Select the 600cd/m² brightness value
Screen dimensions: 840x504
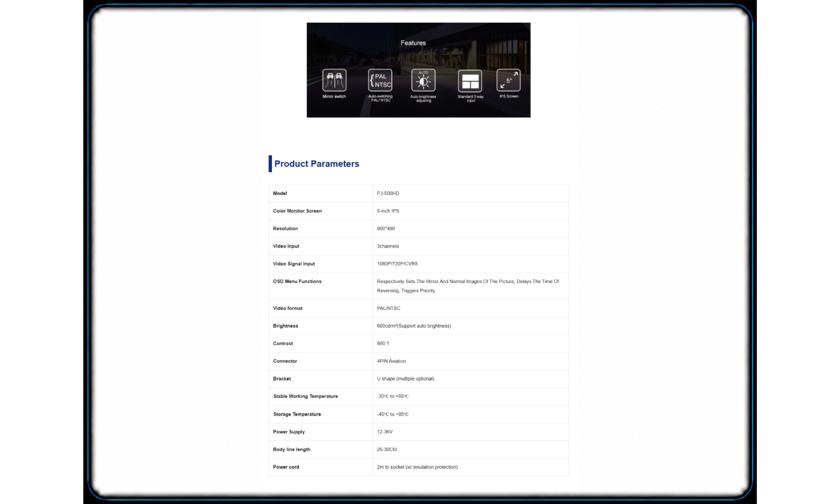point(414,326)
